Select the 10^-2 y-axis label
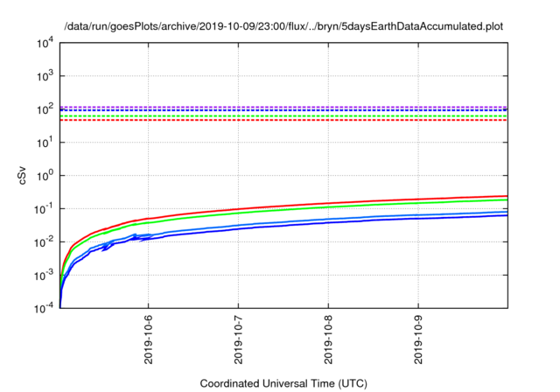560x392 pixels. click(44, 242)
